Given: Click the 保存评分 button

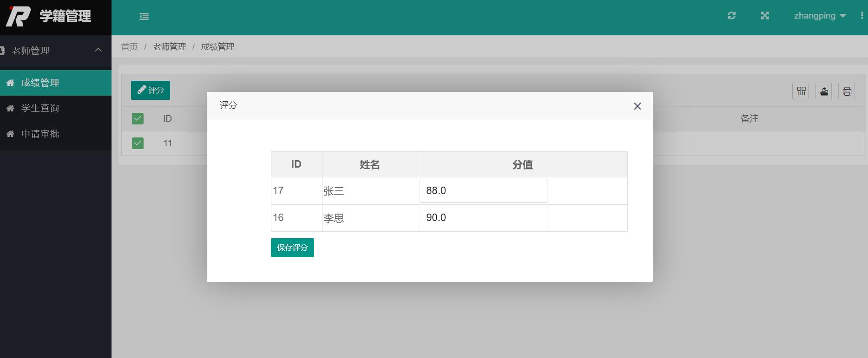Looking at the screenshot, I should coord(292,247).
